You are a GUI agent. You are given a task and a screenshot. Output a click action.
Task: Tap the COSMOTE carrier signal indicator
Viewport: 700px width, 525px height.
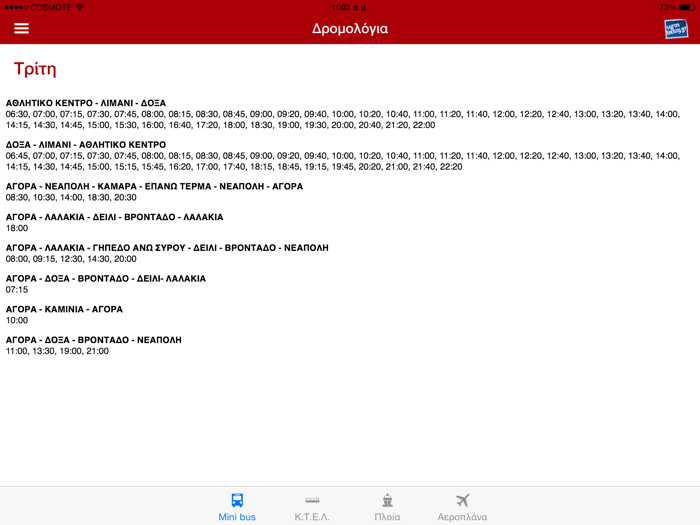44,8
